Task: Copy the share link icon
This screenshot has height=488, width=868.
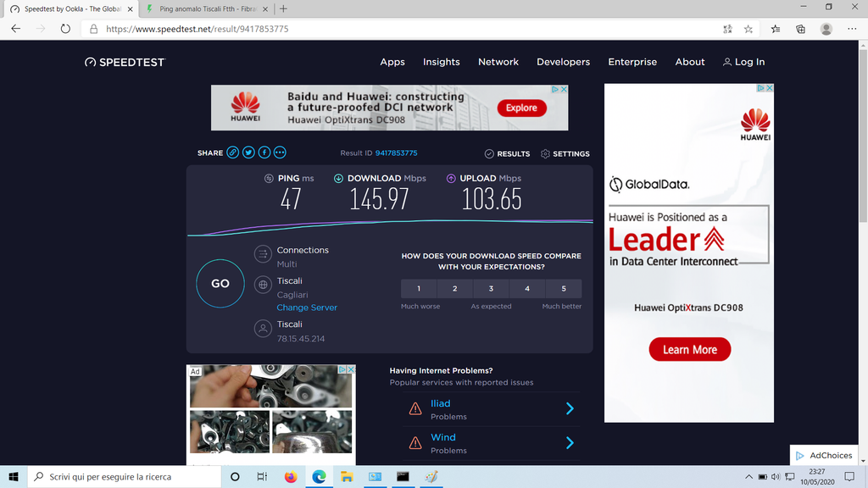Action: point(232,152)
